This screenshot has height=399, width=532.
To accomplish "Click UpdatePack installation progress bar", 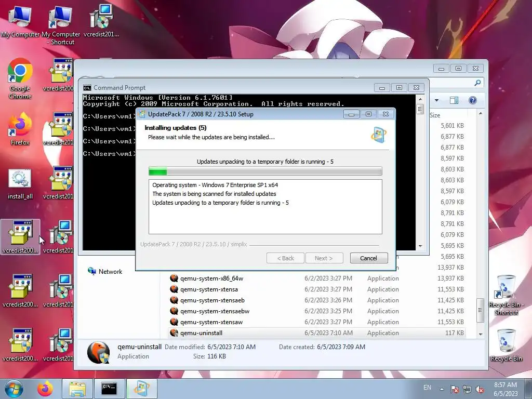I will [265, 170].
